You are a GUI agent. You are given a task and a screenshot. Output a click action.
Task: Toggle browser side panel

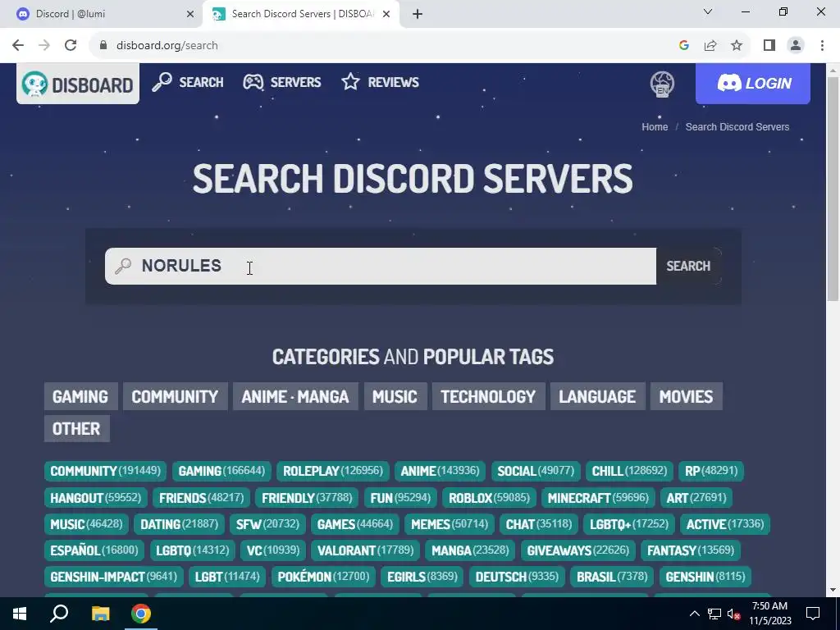[769, 46]
